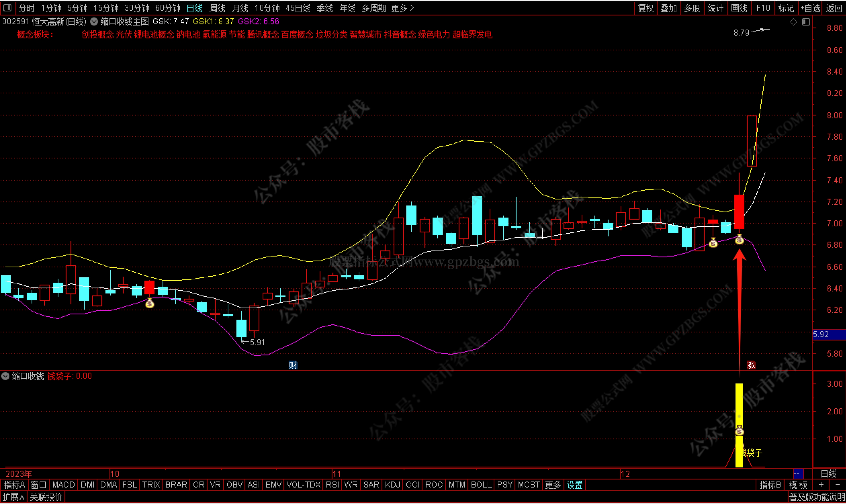This screenshot has height=504, width=846.
Task: Click the 财 financial marker on chart
Action: (x=293, y=365)
